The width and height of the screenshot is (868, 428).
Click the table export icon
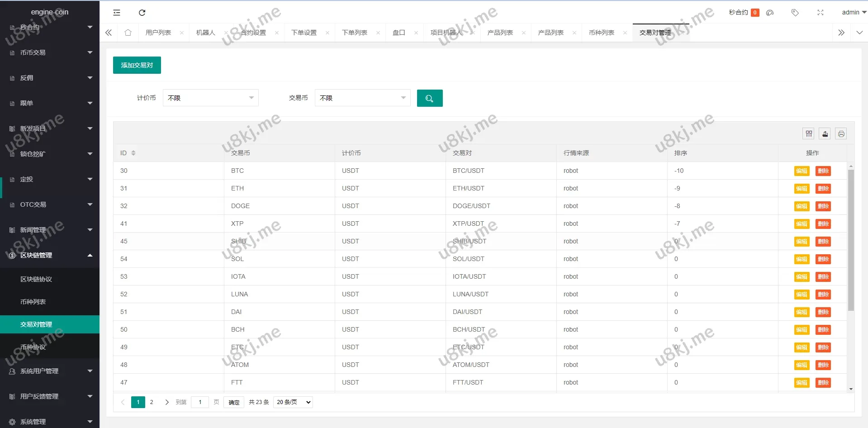pyautogui.click(x=825, y=133)
